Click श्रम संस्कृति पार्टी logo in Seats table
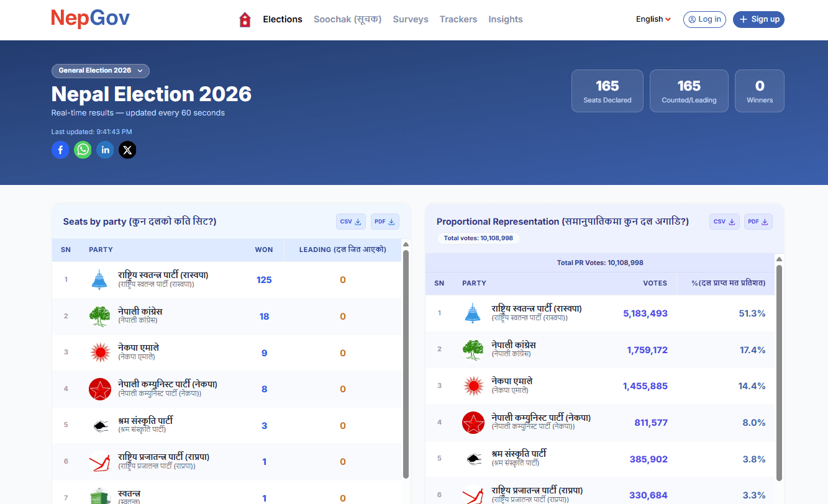The width and height of the screenshot is (828, 504). [x=100, y=426]
